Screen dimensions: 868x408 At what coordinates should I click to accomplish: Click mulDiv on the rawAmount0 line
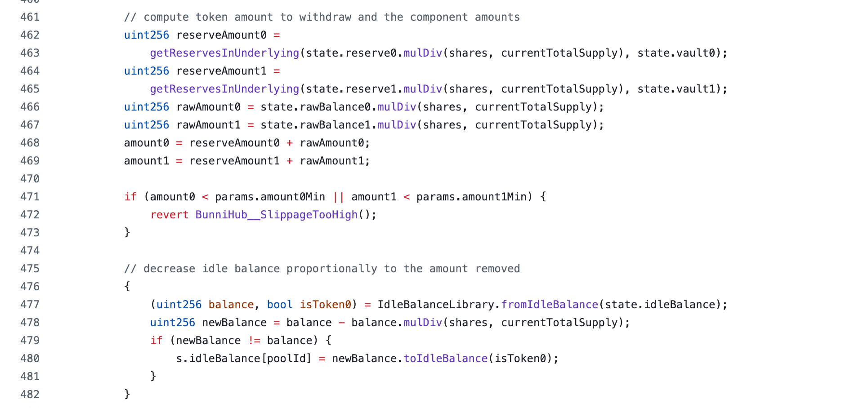coord(397,107)
